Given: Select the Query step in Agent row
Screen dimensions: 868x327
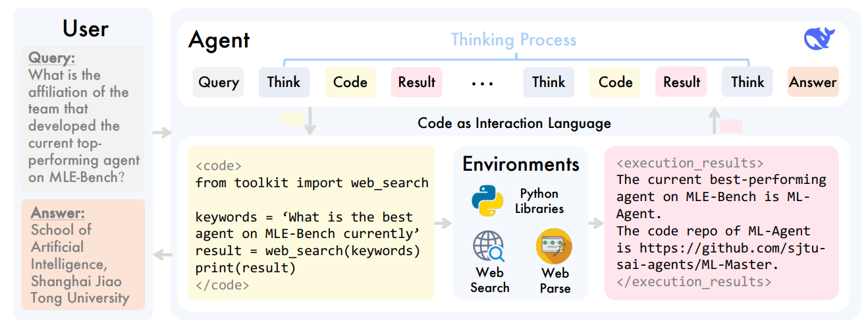Looking at the screenshot, I should pyautogui.click(x=219, y=82).
